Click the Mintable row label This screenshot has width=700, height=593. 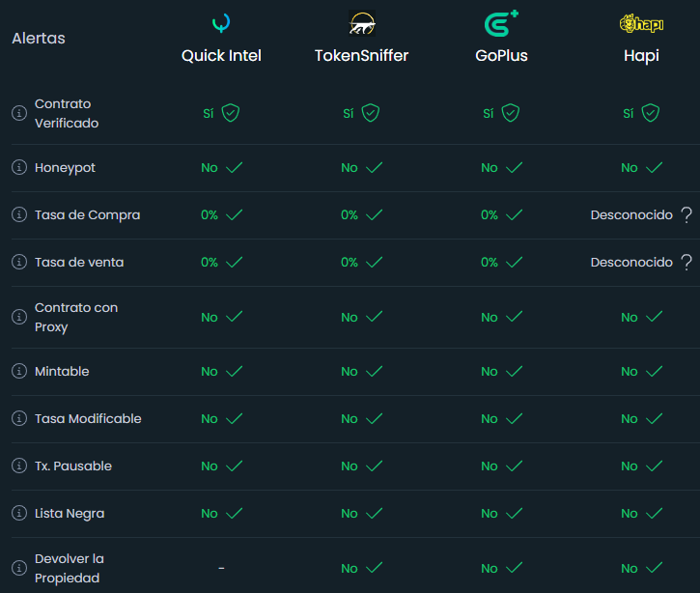click(x=62, y=371)
